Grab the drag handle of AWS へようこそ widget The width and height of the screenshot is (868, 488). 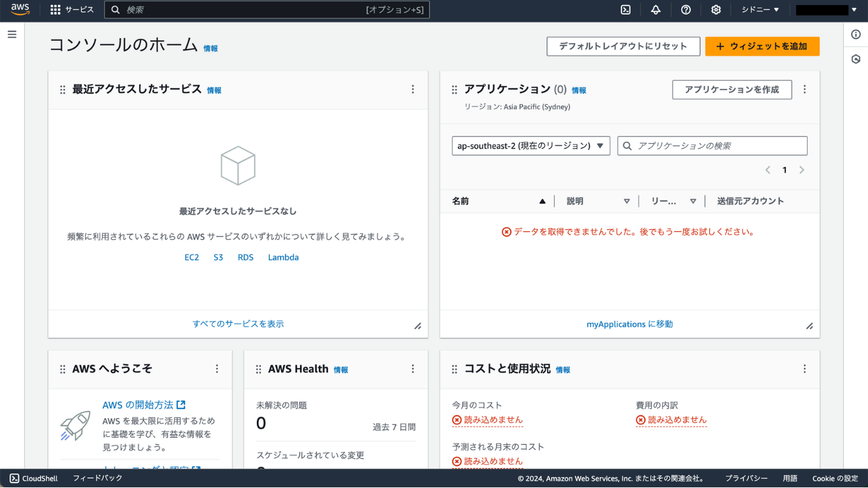(x=62, y=369)
